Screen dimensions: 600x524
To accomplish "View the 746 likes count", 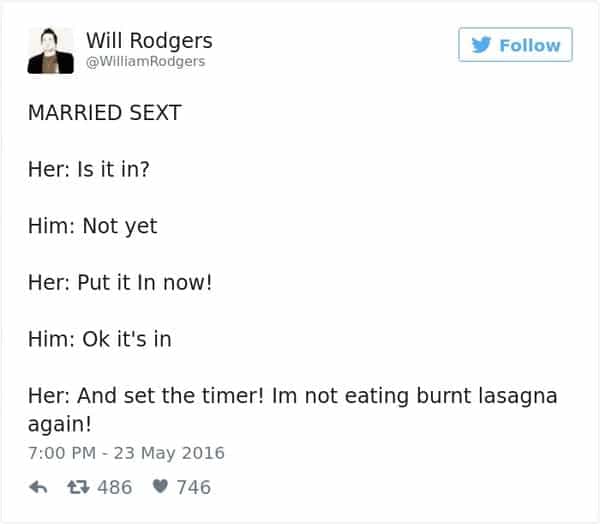I will click(x=193, y=487).
